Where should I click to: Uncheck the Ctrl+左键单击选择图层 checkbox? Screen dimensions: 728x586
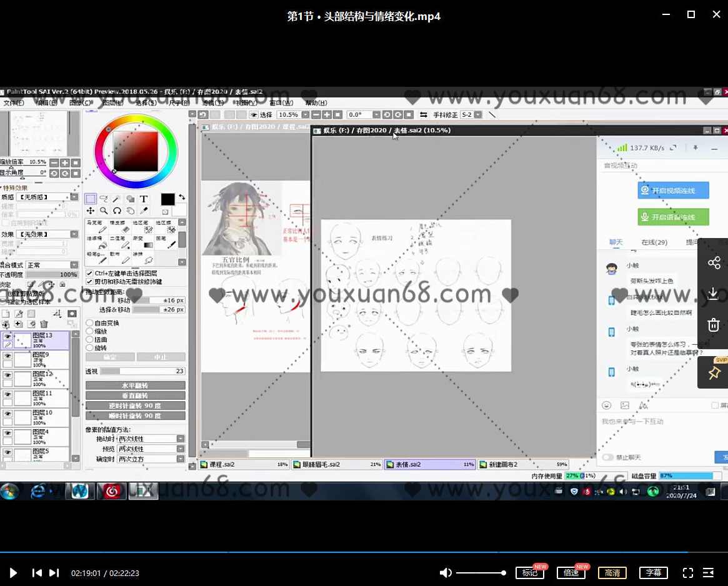89,274
